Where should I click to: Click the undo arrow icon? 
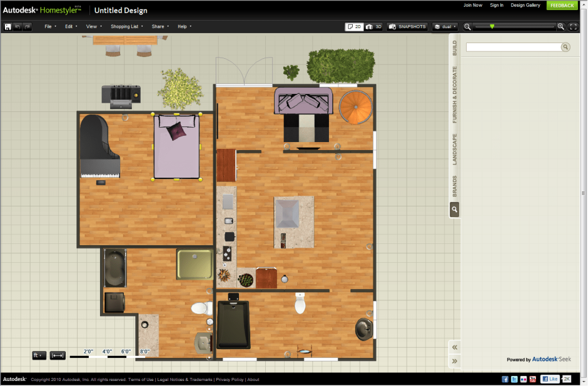pos(18,27)
